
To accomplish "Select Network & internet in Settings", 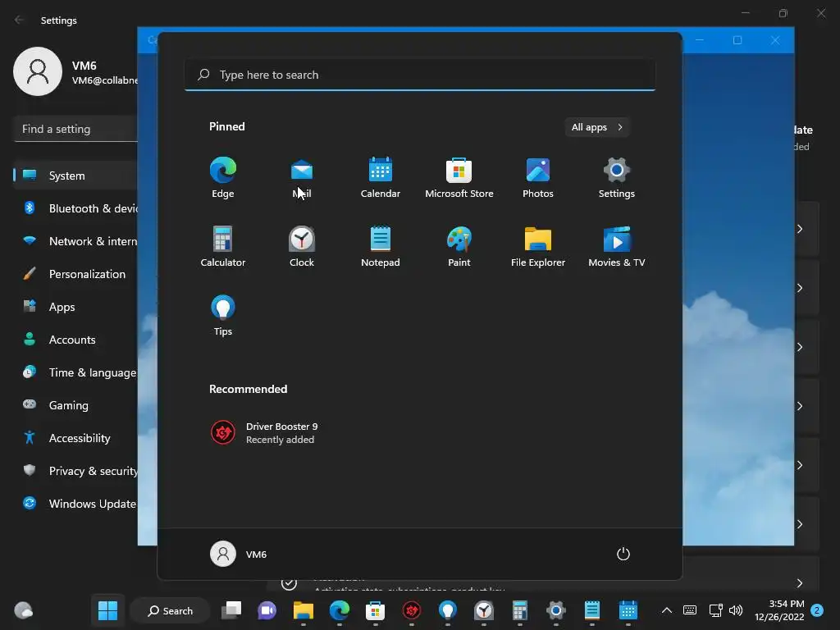I will click(x=75, y=241).
